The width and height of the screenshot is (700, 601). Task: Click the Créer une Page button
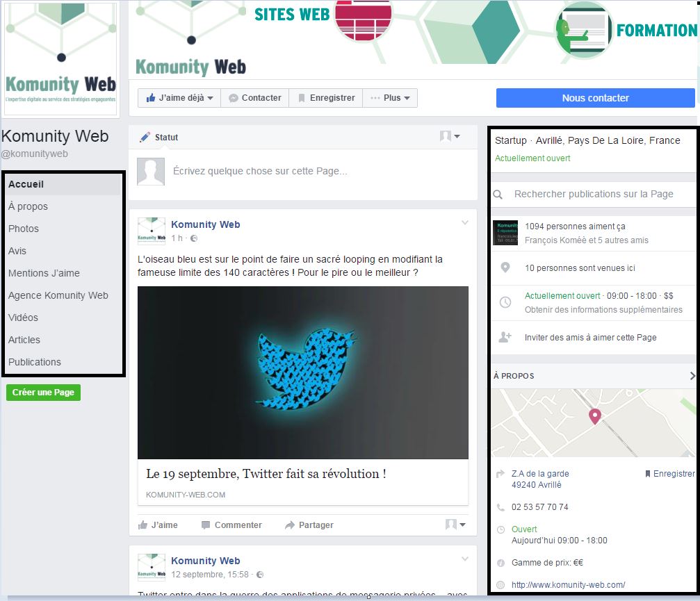(43, 393)
